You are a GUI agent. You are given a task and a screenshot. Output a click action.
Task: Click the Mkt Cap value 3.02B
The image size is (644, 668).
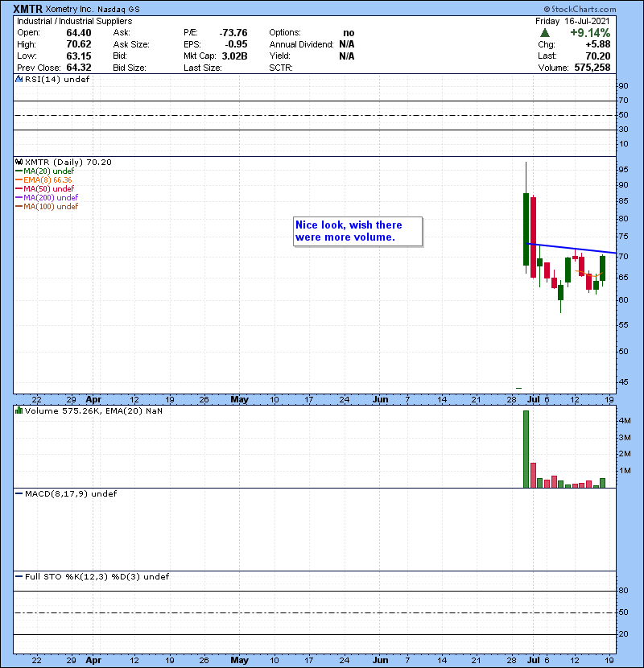235,56
